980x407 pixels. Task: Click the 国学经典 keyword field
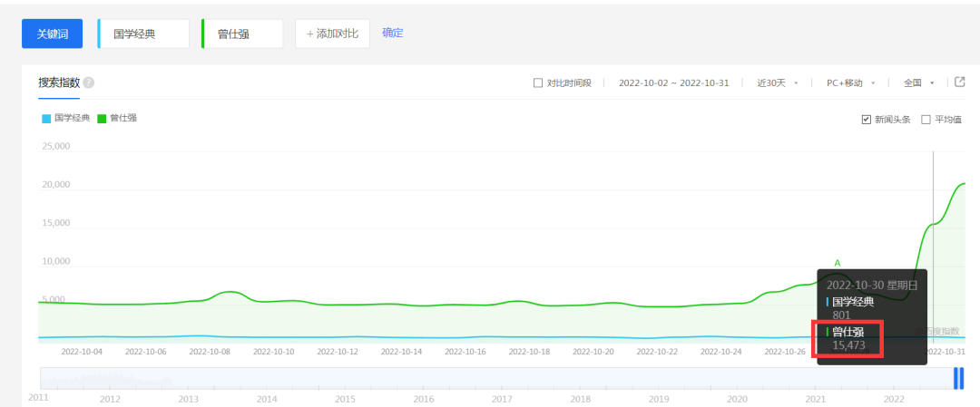click(143, 34)
